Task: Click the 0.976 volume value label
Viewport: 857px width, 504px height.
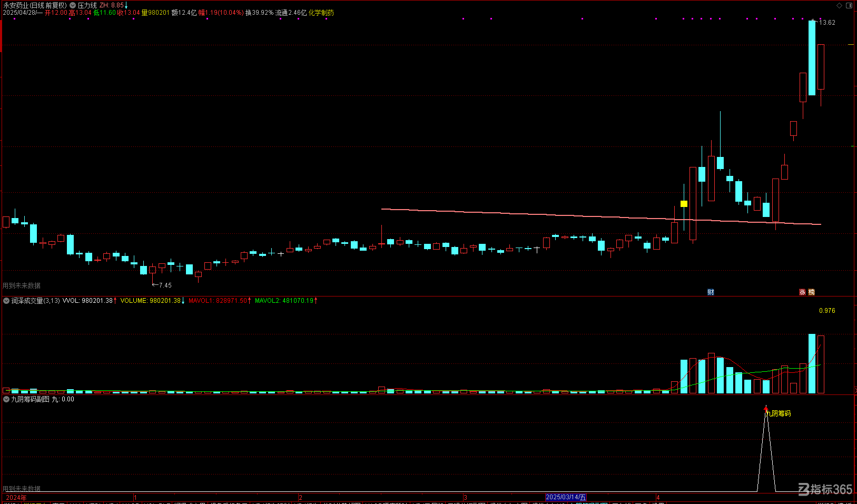Action: pos(827,311)
